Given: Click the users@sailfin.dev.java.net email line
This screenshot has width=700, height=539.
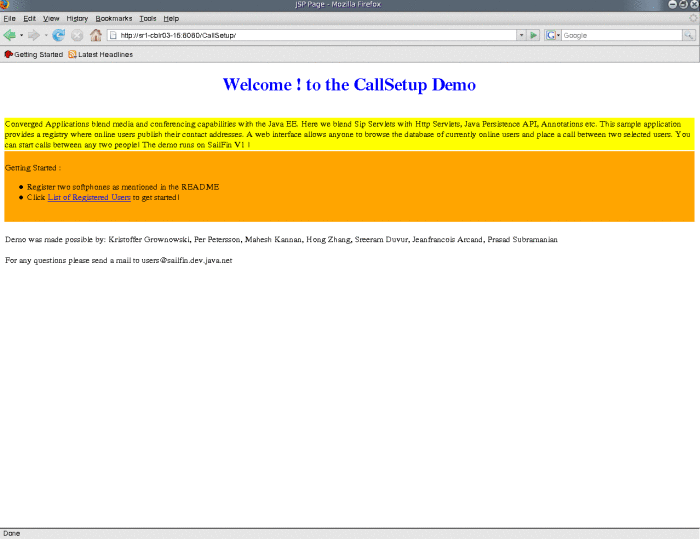Looking at the screenshot, I should (x=119, y=260).
